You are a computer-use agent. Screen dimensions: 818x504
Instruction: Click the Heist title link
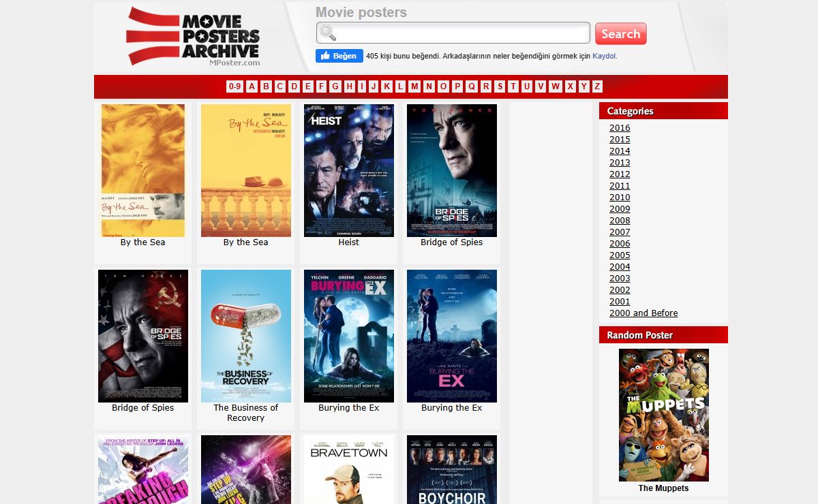coord(349,242)
